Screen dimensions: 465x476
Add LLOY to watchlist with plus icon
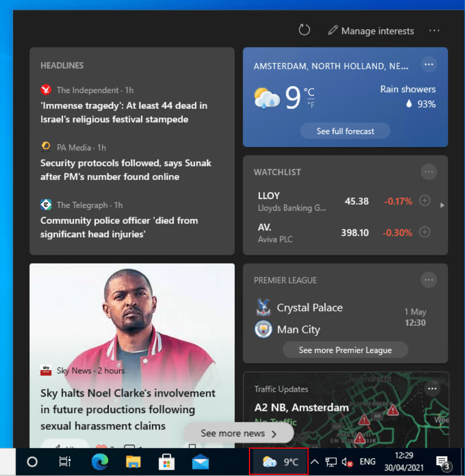tap(425, 201)
